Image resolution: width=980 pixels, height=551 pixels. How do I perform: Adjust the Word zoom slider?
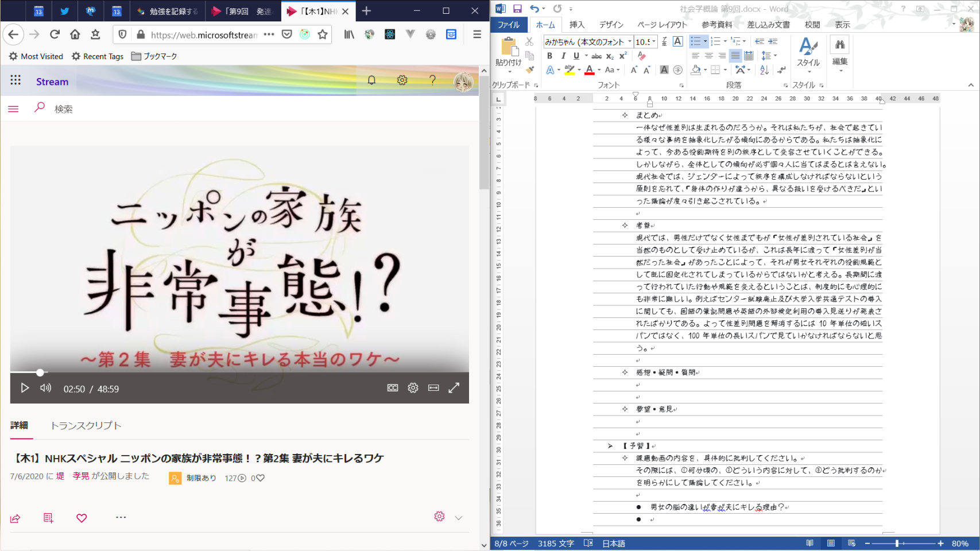[897, 543]
